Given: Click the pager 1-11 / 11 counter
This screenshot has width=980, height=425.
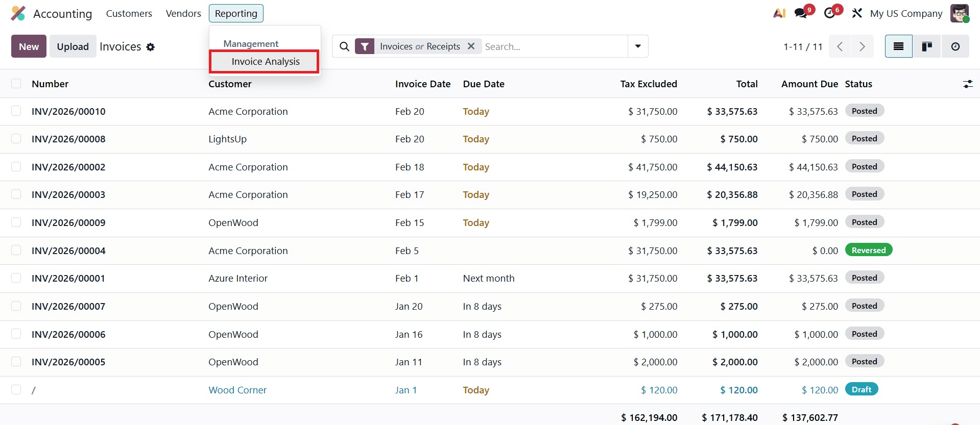Looking at the screenshot, I should pyautogui.click(x=803, y=47).
